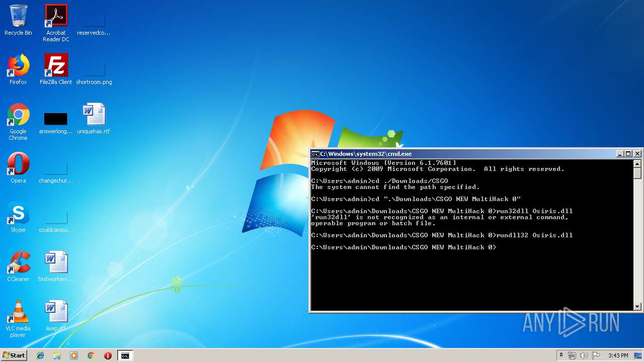Open firstworkers... document icon
The width and height of the screenshot is (644, 362).
tap(56, 266)
